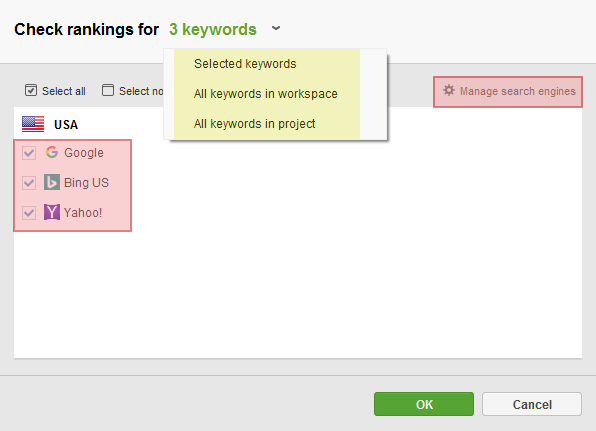Click the Yahoo! label text
Viewport: 596px width, 431px height.
[x=83, y=213]
